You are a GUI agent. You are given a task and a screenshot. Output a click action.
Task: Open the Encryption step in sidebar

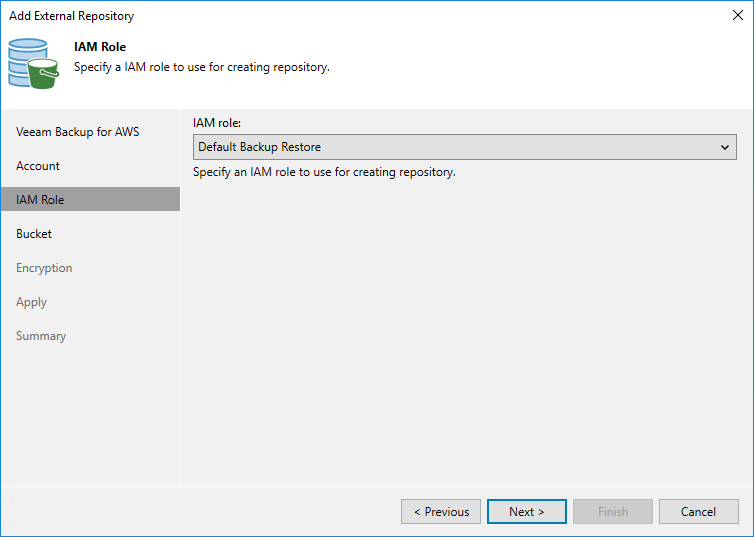click(44, 268)
